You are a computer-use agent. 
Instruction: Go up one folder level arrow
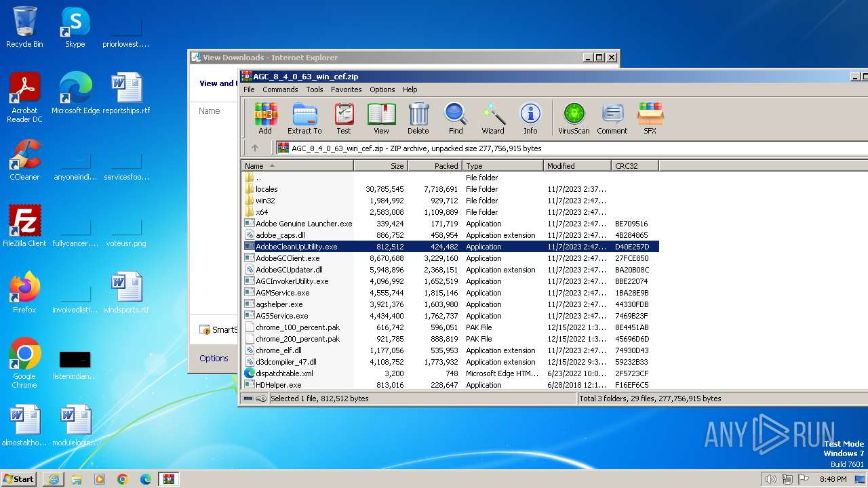(x=255, y=148)
